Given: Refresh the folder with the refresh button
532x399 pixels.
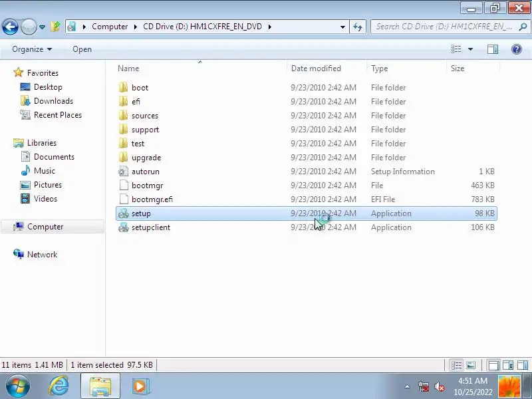Looking at the screenshot, I should pos(358,27).
